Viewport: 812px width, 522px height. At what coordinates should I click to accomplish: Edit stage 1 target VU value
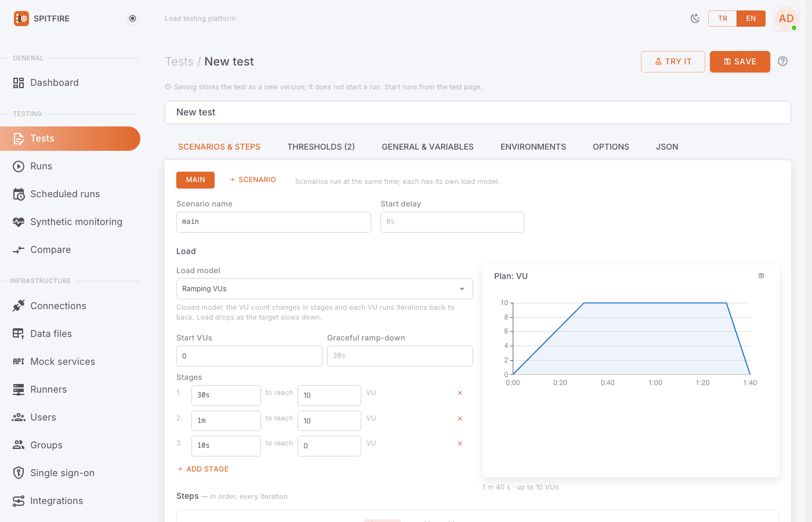coord(329,396)
